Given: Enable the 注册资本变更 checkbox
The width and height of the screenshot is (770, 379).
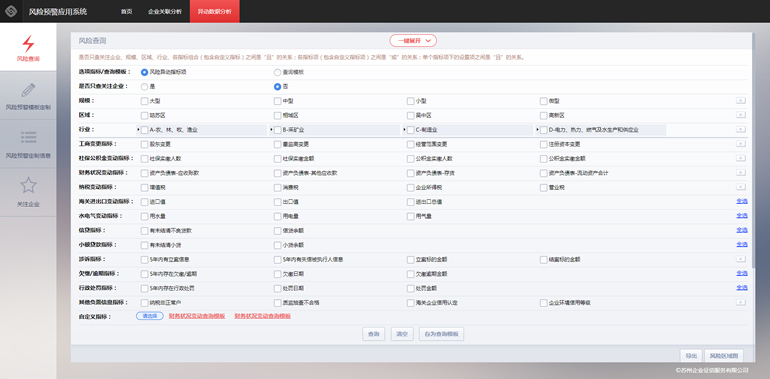Looking at the screenshot, I should tap(544, 144).
